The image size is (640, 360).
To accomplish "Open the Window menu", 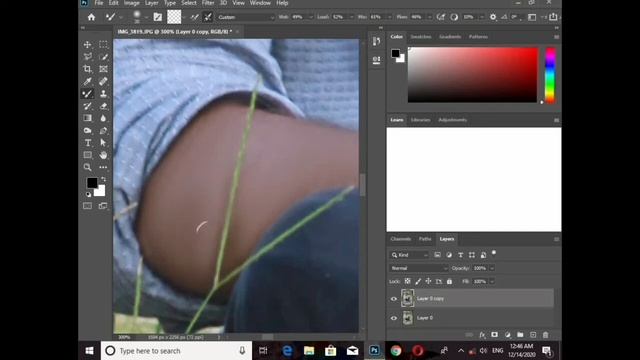I will click(x=260, y=3).
